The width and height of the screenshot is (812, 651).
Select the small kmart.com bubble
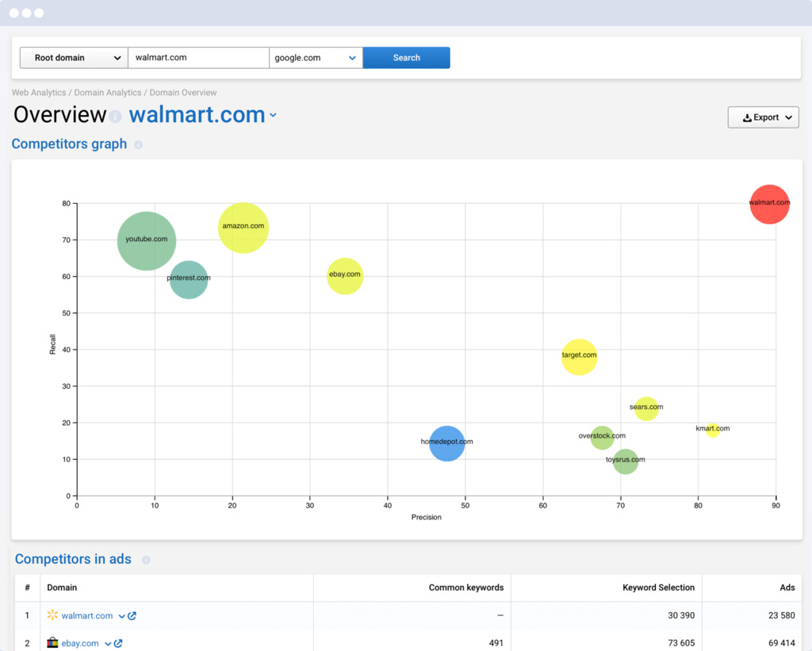click(713, 430)
